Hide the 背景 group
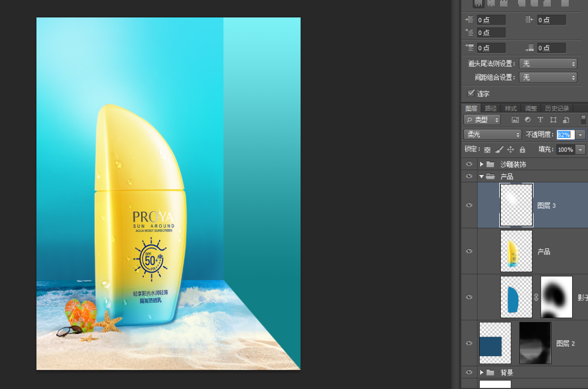588x389 pixels. 469,373
